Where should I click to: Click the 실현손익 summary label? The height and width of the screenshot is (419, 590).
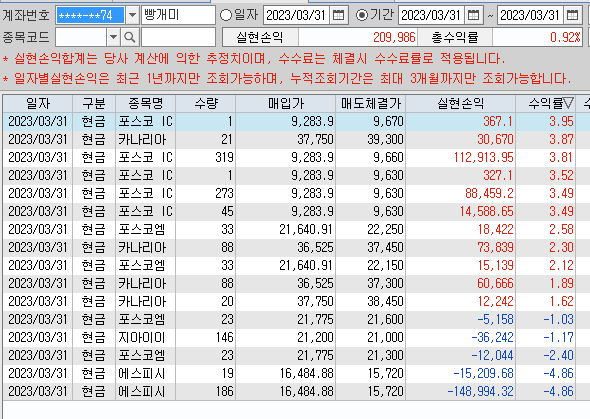[260, 37]
